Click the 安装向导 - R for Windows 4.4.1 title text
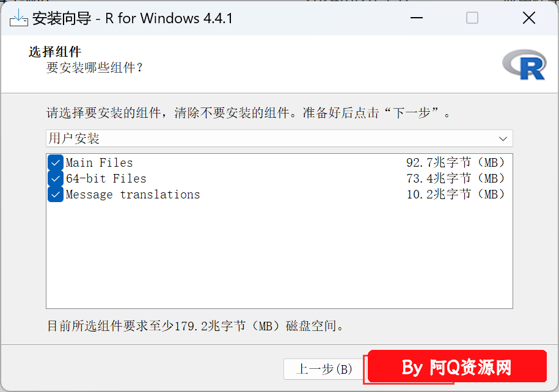The width and height of the screenshot is (559, 392). (x=132, y=18)
